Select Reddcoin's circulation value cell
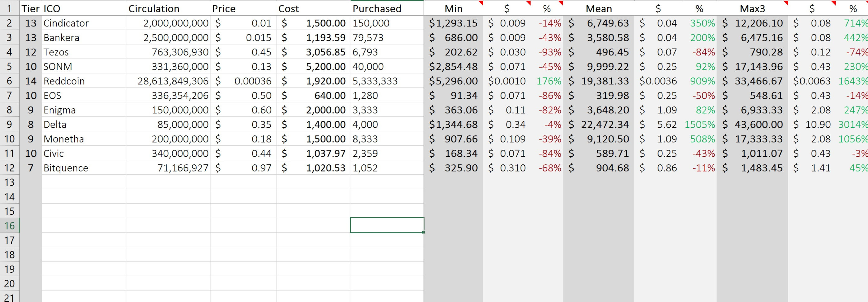The width and height of the screenshot is (868, 302). click(x=169, y=81)
